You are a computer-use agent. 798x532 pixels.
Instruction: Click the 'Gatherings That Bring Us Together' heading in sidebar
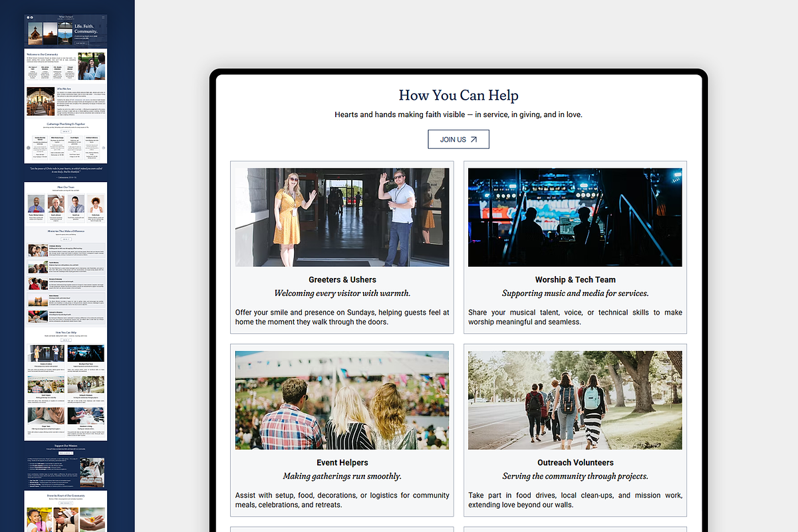(66, 124)
